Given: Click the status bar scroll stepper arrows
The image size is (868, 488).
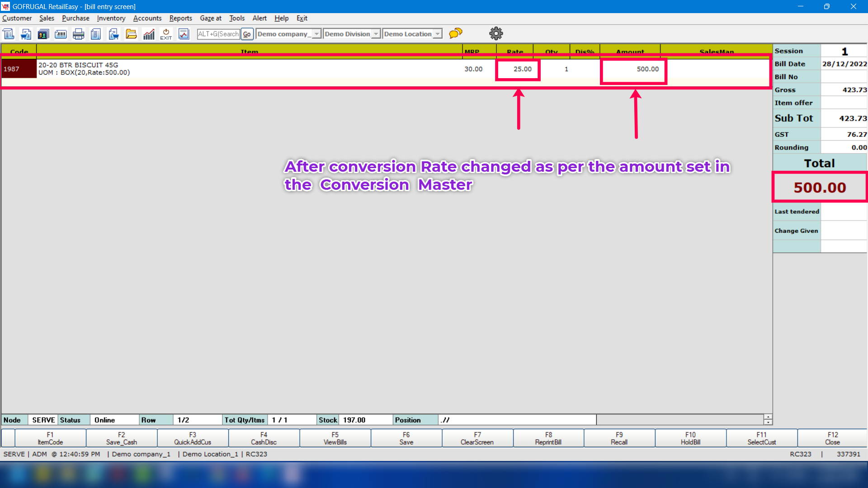Looking at the screenshot, I should (768, 420).
